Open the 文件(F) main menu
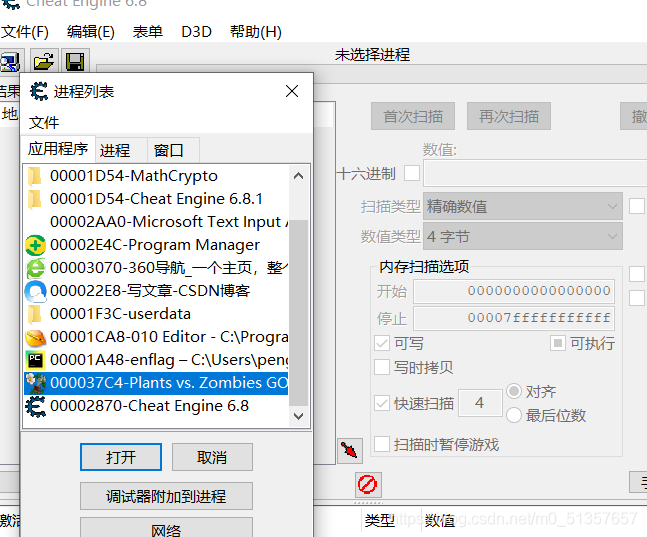This screenshot has width=647, height=537. tap(25, 32)
